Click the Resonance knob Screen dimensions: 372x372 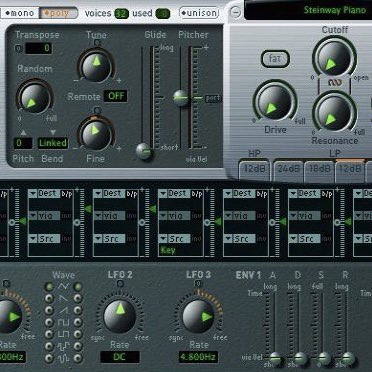tap(334, 113)
